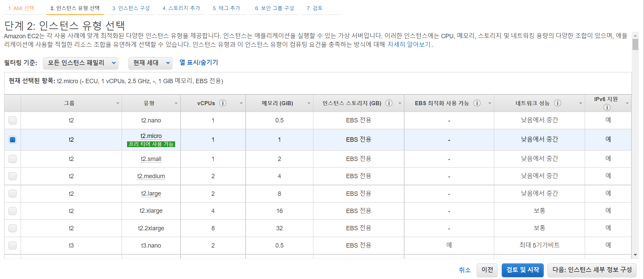Open EBS 최적화 column sort arrow
Screen dimensions: 644x279
490,103
